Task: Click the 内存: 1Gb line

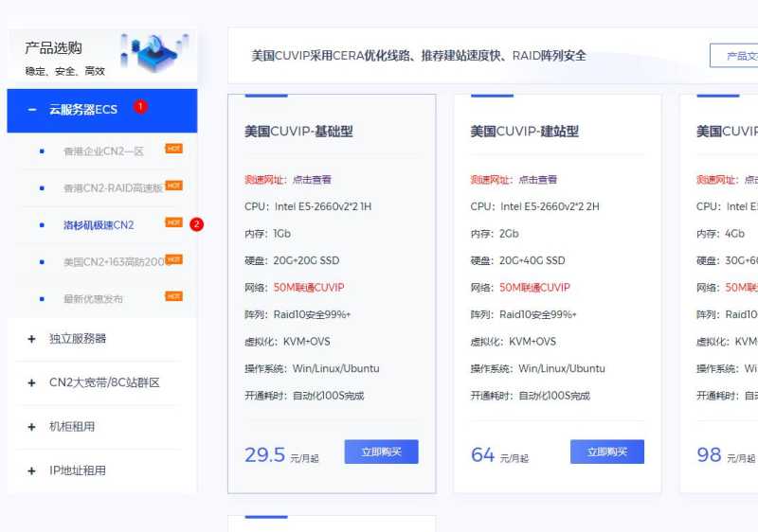Action: [268, 234]
